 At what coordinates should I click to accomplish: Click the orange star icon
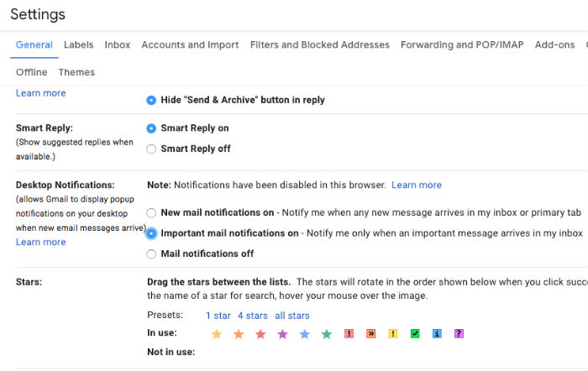tap(239, 334)
